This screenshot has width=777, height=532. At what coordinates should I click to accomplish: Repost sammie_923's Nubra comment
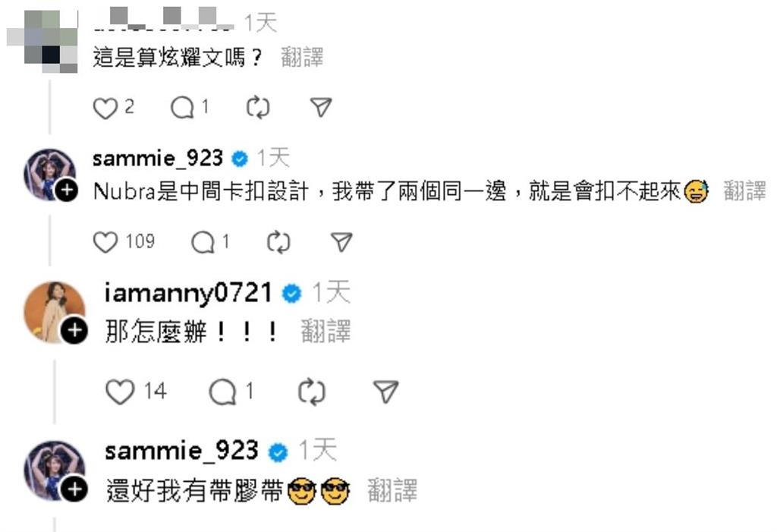click(278, 242)
